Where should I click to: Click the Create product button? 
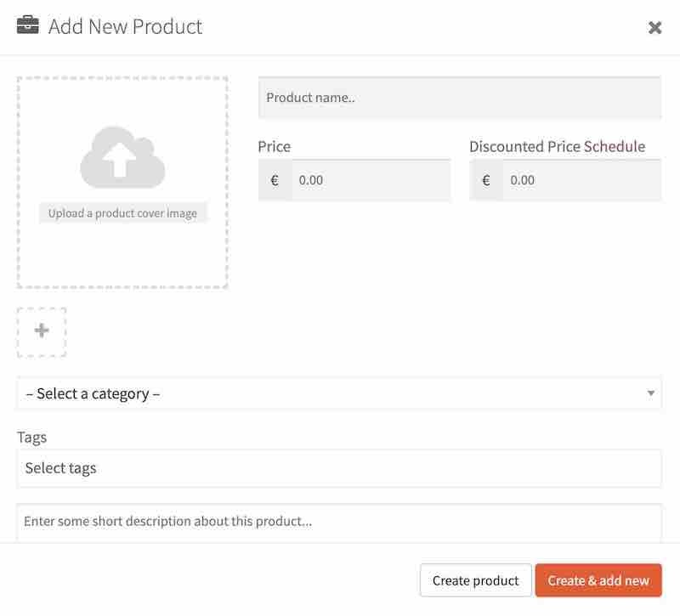coord(475,580)
